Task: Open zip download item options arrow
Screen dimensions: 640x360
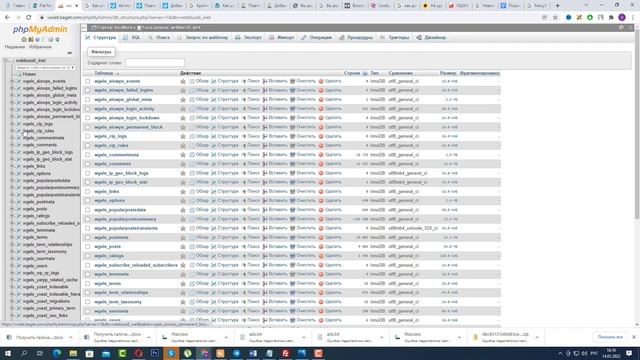Action: click(537, 338)
